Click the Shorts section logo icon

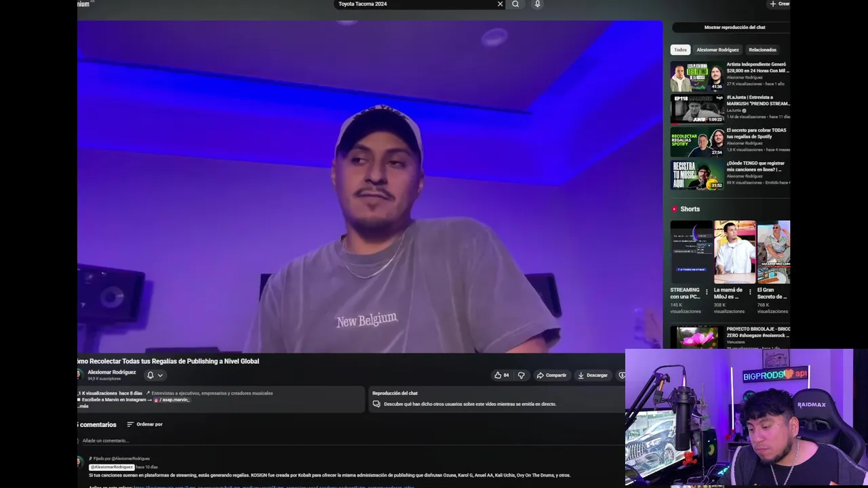point(675,209)
